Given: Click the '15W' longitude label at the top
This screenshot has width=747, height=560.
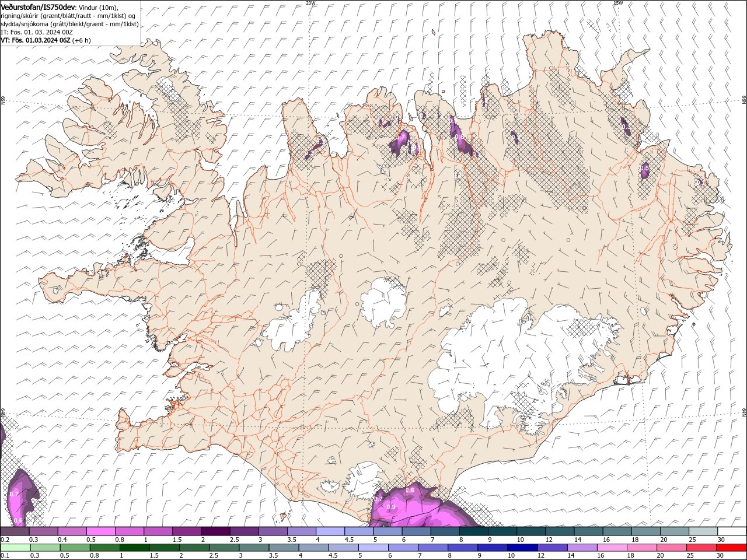Looking at the screenshot, I should pyautogui.click(x=618, y=3).
